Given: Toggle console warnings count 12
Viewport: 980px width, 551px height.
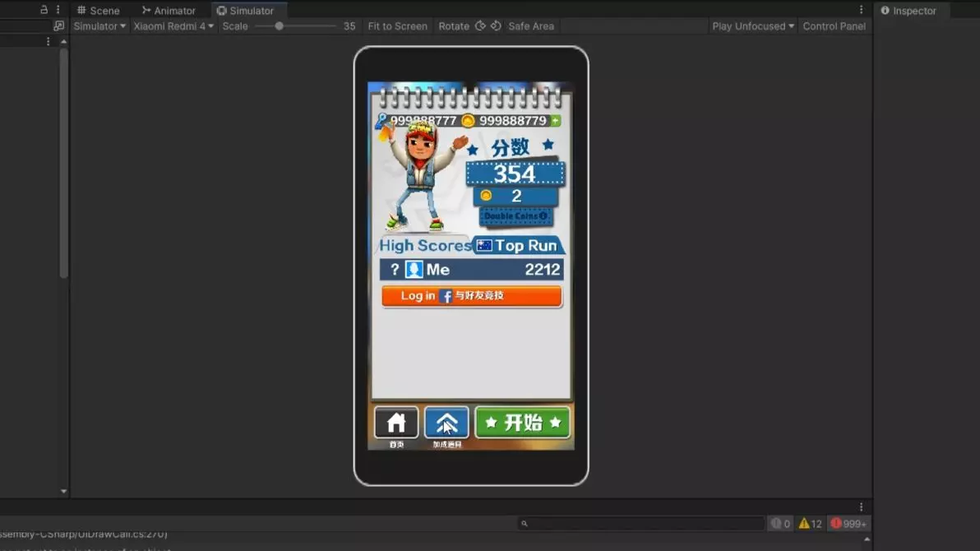Looking at the screenshot, I should point(810,524).
